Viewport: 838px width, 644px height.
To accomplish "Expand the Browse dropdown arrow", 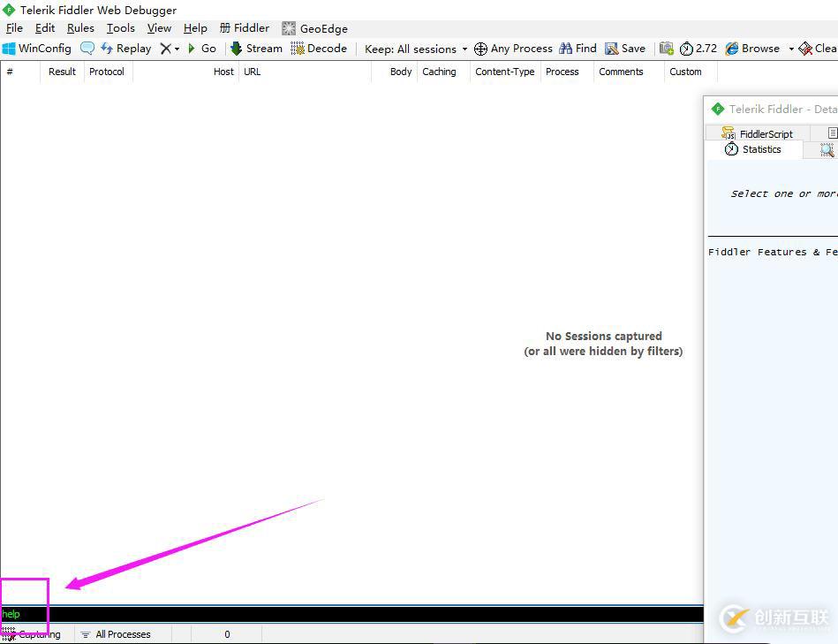I will pyautogui.click(x=791, y=49).
